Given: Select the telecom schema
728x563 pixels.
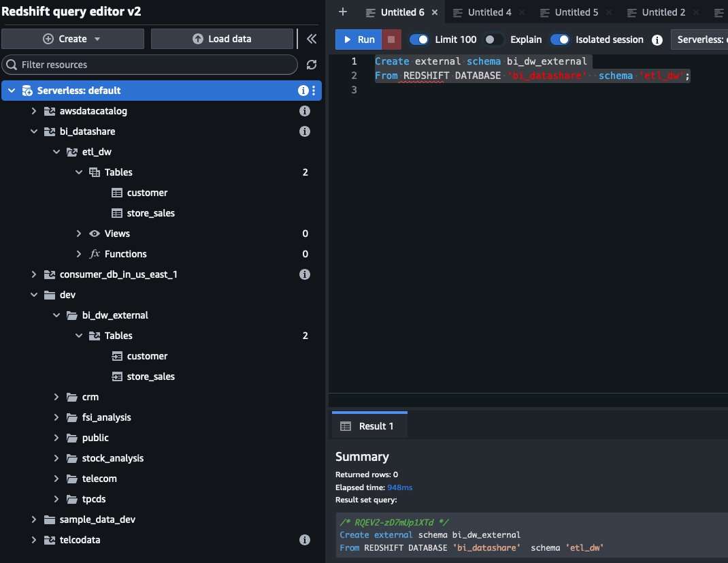Looking at the screenshot, I should 99,479.
